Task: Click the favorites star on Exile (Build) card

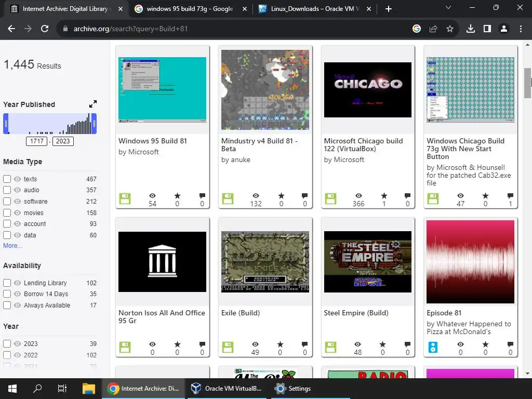Action: coord(280,344)
